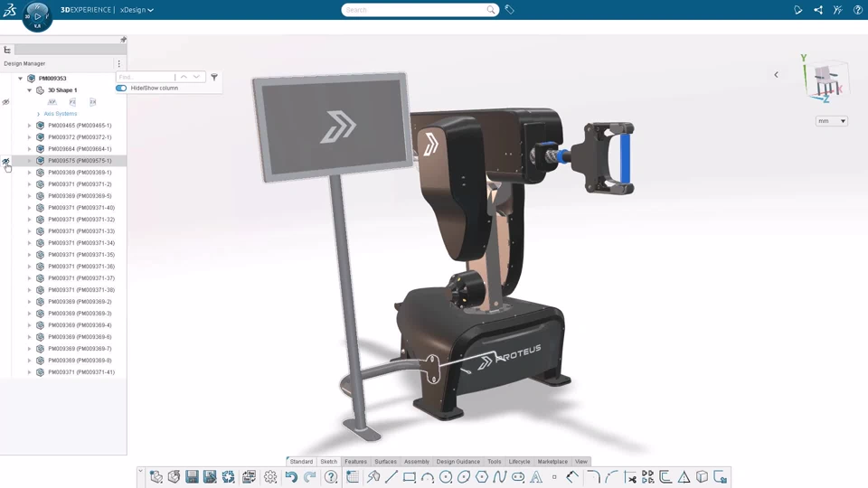Open Design Manager three-dot menu

[x=119, y=63]
